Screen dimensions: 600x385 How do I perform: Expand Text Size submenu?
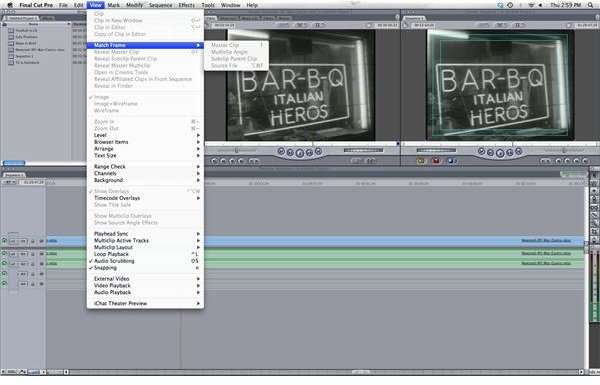click(145, 156)
